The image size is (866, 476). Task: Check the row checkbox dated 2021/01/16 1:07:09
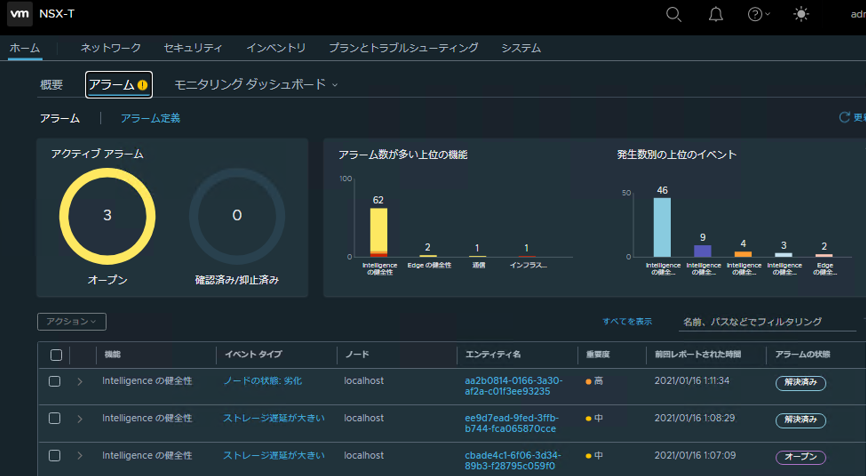pyautogui.click(x=54, y=456)
